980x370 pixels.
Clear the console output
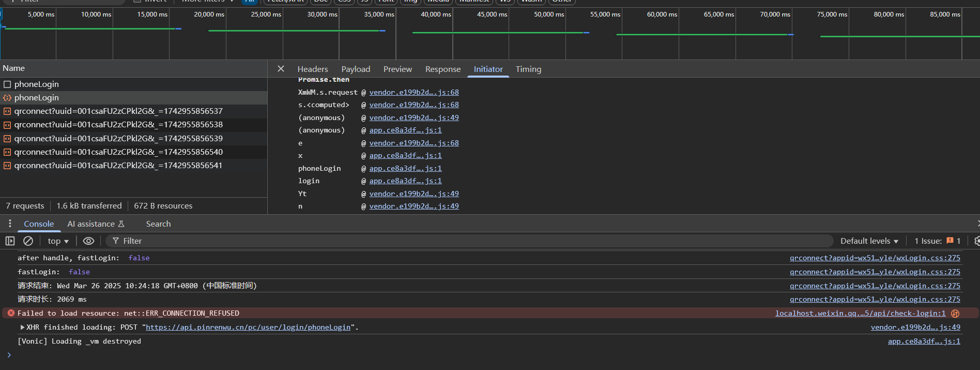(x=28, y=241)
